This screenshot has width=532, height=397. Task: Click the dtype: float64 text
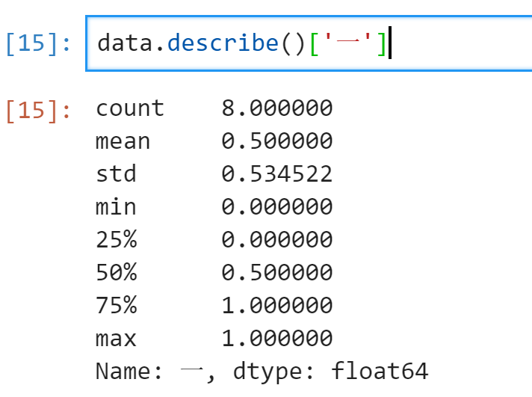(x=330, y=372)
